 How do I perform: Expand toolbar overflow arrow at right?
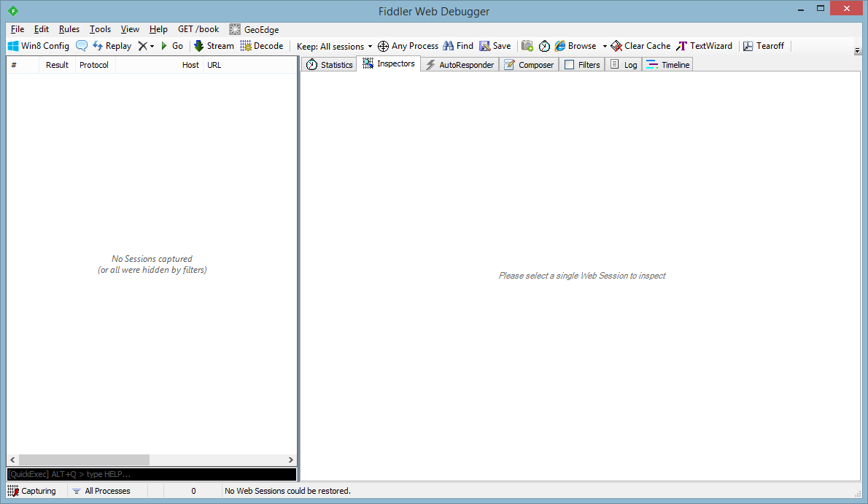(x=857, y=50)
